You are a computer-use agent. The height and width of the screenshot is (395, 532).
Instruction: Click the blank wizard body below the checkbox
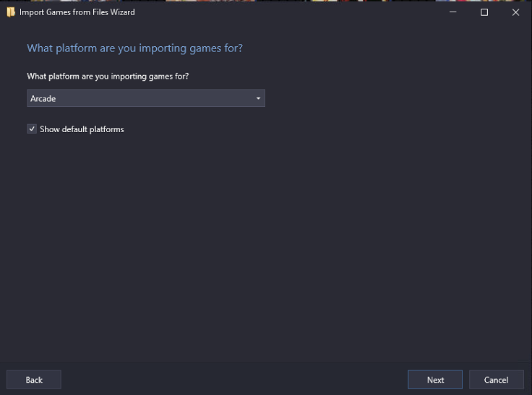pyautogui.click(x=266, y=244)
